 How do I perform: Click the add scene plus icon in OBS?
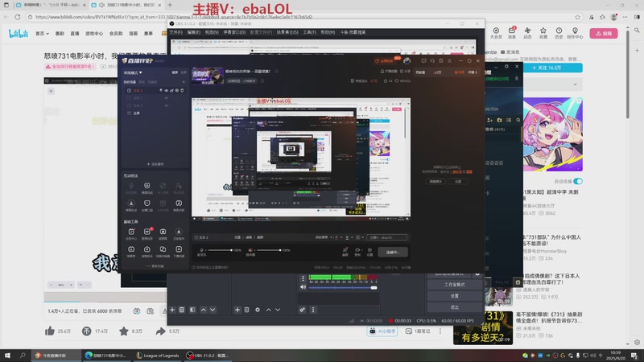[172, 310]
